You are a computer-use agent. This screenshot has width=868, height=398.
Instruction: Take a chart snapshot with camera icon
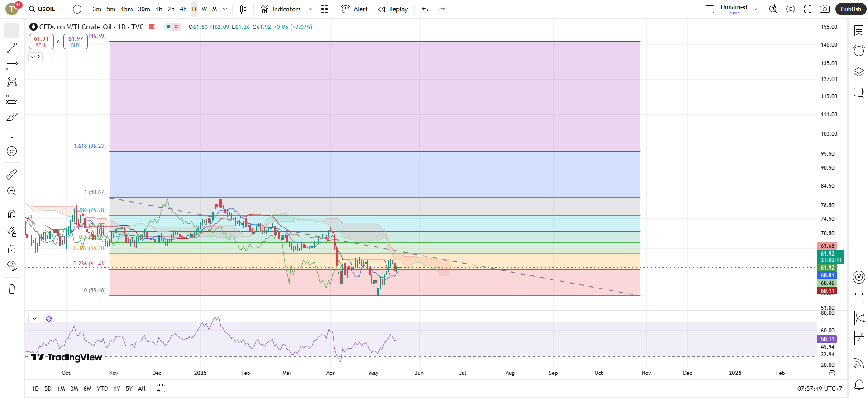click(825, 9)
